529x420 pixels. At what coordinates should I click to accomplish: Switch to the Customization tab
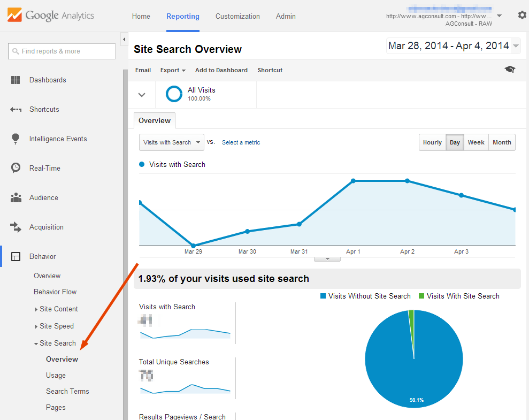237,17
